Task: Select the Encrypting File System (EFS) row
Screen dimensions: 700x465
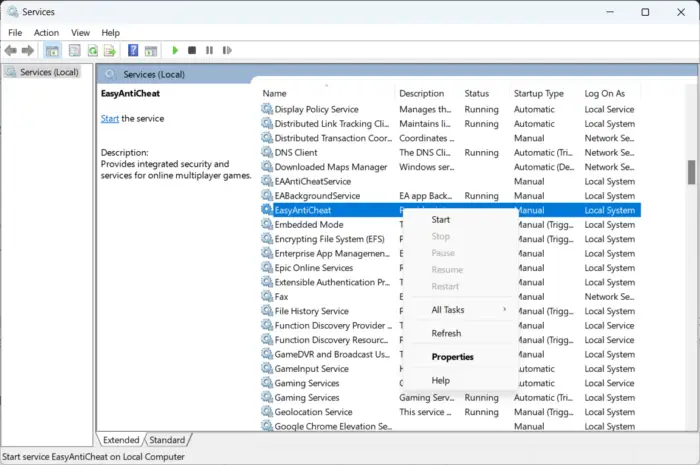Action: click(x=450, y=239)
